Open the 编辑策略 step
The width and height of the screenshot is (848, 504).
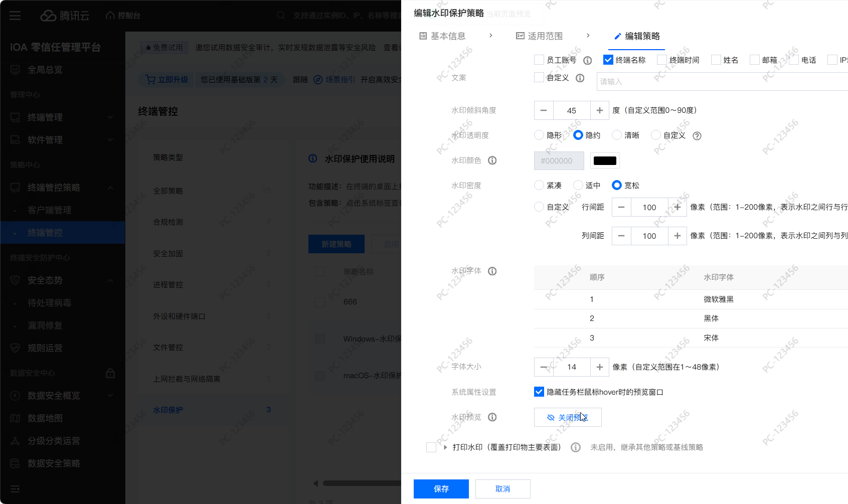tap(637, 36)
